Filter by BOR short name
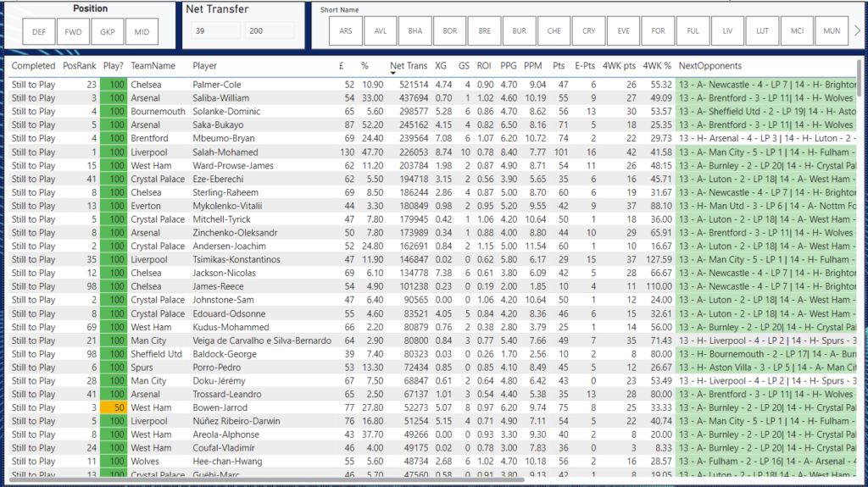Image resolution: width=868 pixels, height=487 pixels. click(450, 31)
